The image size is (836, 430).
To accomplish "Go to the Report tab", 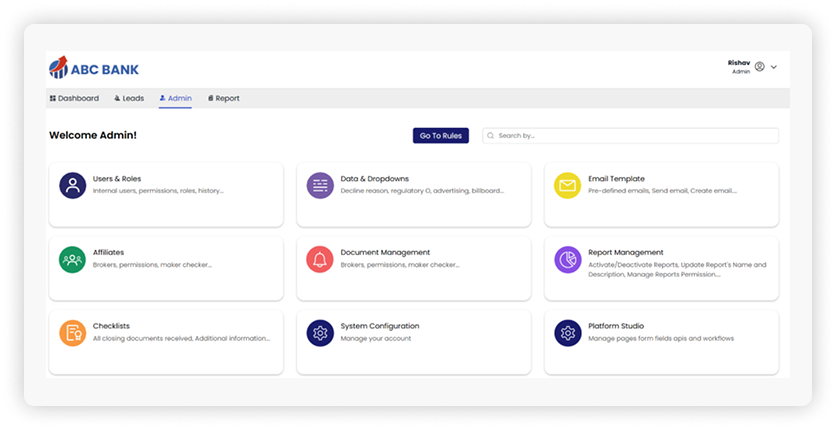I will (223, 98).
